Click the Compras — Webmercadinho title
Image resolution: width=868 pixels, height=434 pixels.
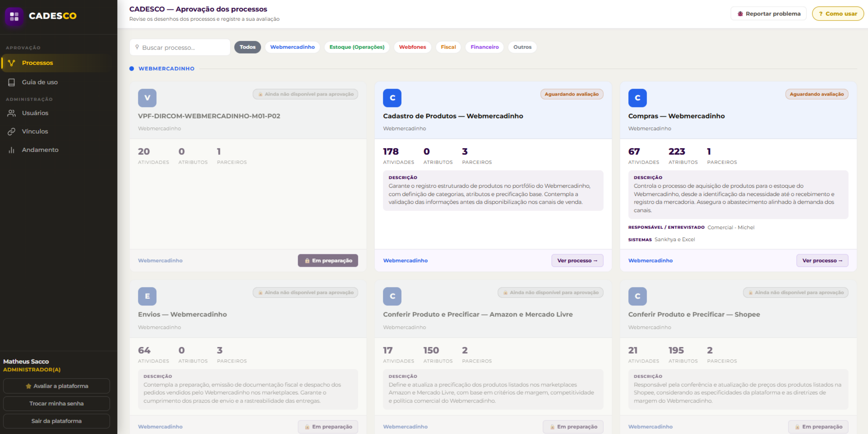[676, 116]
